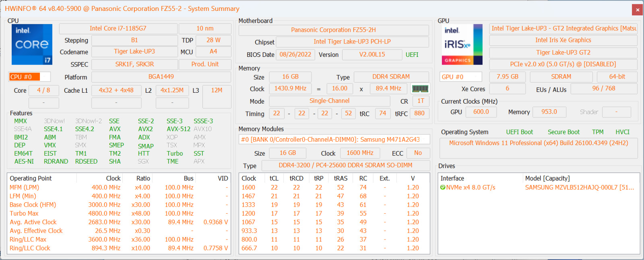Click the Operating Point column header
Viewport: 644px width, 260px height.
pos(31,178)
